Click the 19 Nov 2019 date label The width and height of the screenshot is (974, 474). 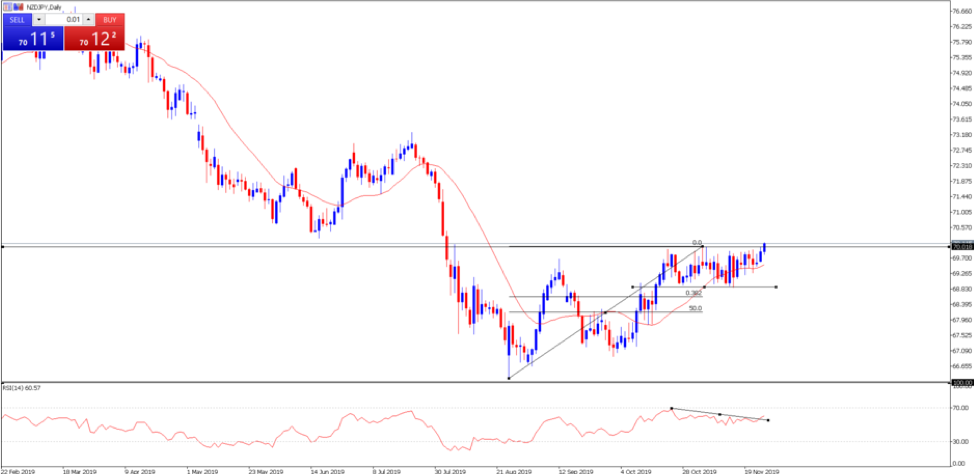(x=762, y=470)
